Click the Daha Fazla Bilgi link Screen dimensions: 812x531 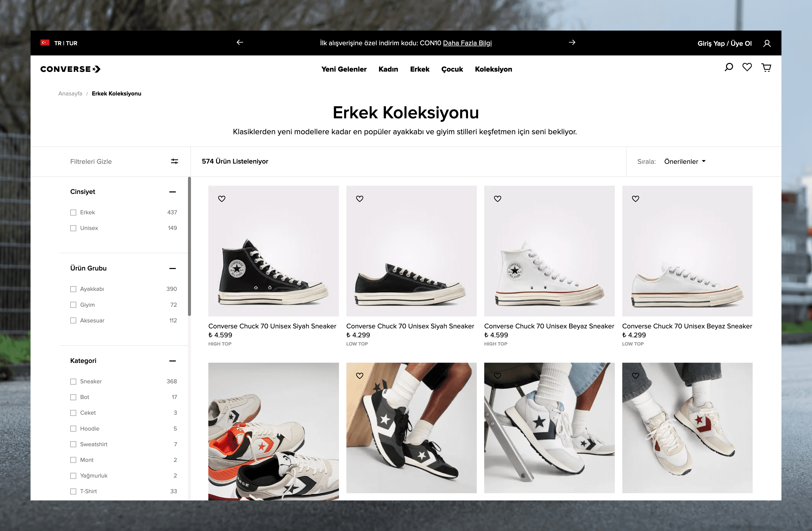(x=467, y=43)
